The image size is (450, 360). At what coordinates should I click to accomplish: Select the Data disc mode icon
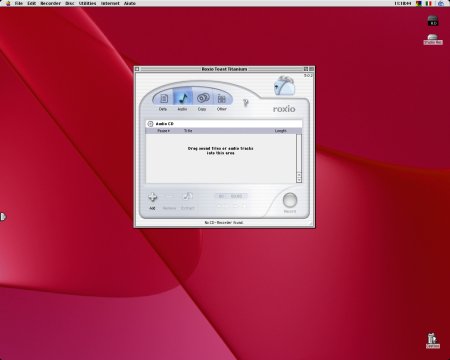164,98
